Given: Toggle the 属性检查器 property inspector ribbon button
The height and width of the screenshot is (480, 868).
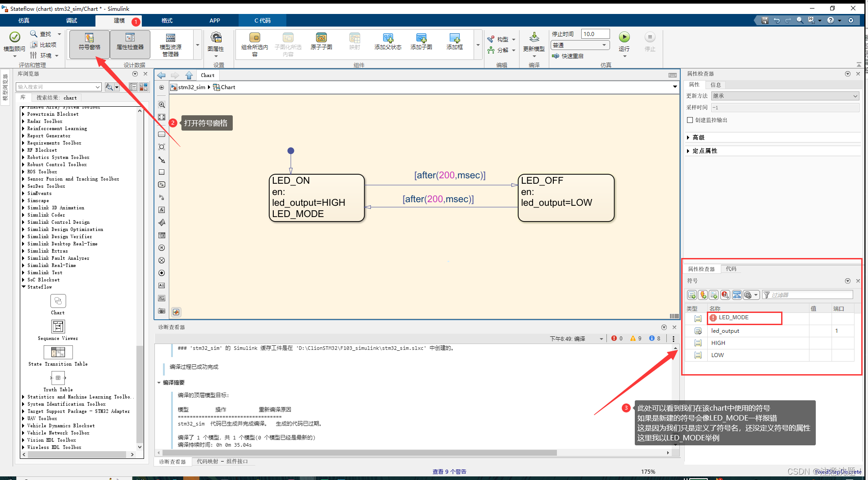Looking at the screenshot, I should (x=130, y=44).
